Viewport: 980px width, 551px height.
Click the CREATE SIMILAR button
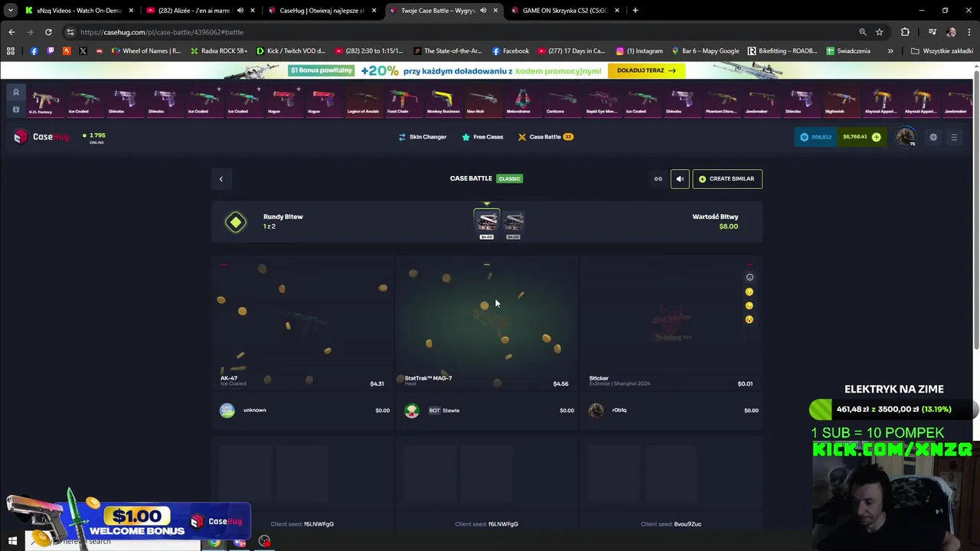tap(727, 179)
